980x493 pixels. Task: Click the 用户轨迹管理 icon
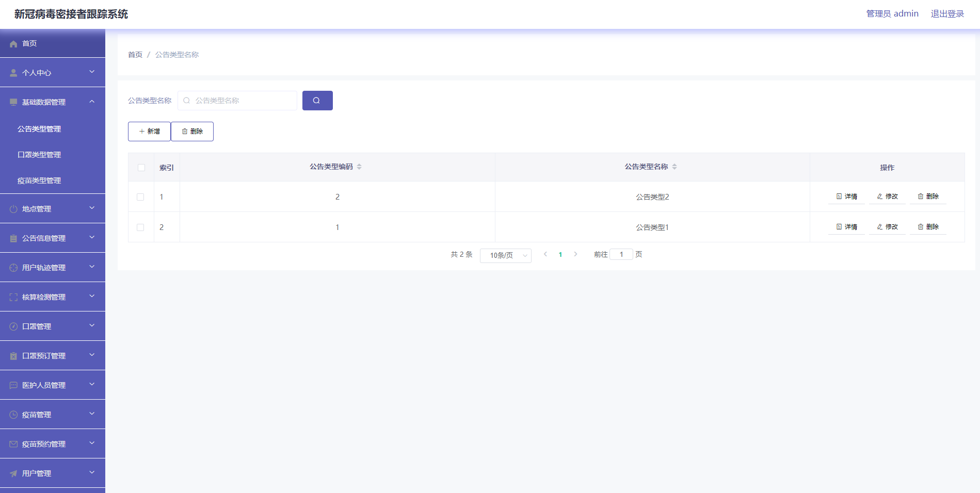[x=13, y=268]
